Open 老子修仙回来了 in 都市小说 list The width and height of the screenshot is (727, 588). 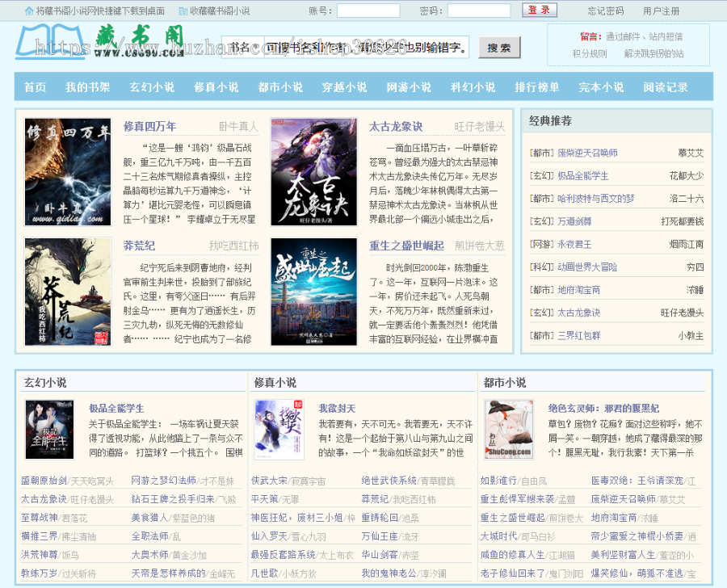click(x=513, y=573)
